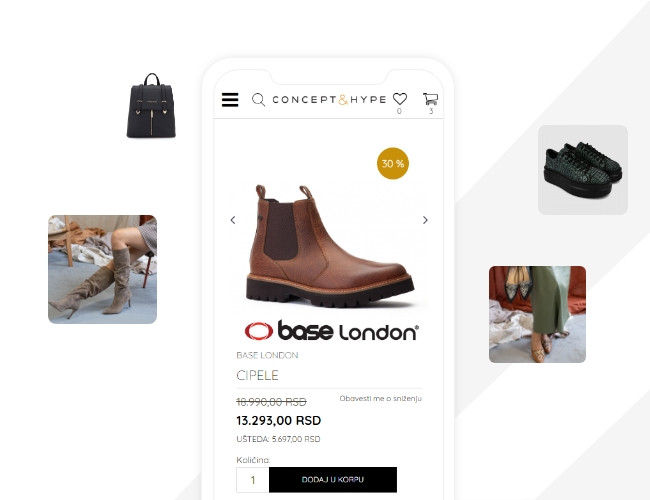Open the hamburger menu
Image resolution: width=650 pixels, height=500 pixels.
pyautogui.click(x=230, y=100)
